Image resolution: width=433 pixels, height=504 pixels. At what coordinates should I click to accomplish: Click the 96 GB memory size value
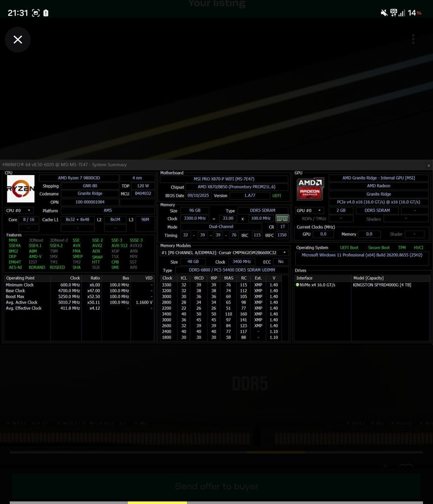click(x=195, y=210)
